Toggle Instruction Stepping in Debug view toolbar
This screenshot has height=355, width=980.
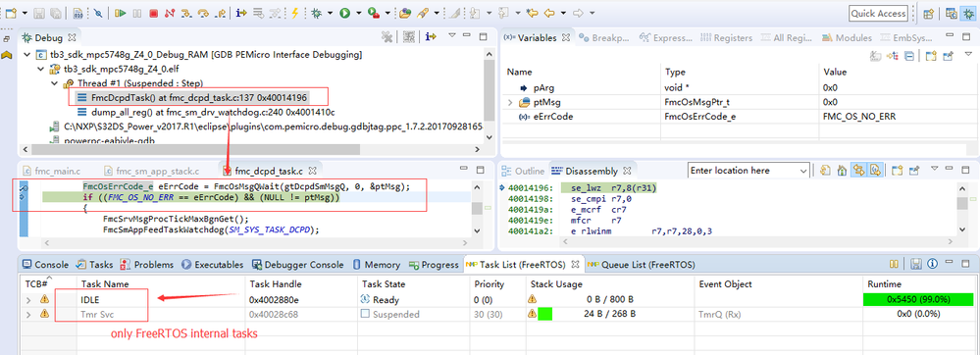[x=430, y=37]
